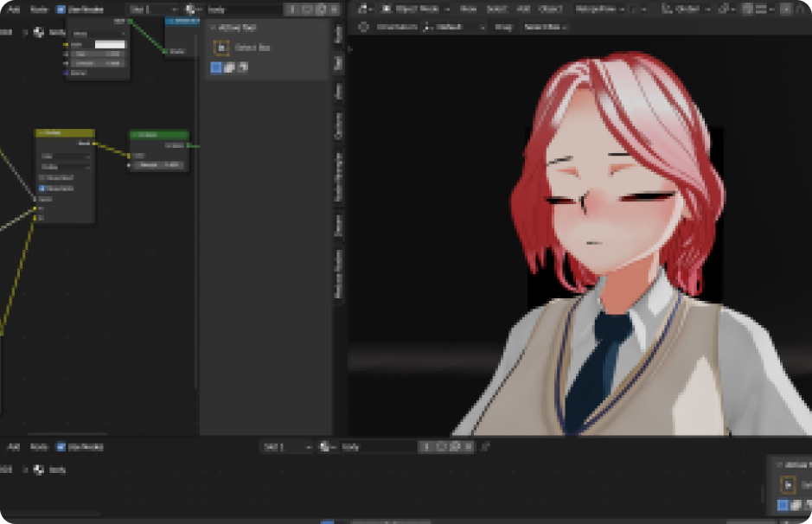Disable Clamp Factor checkbox on Mix node
This screenshot has height=524, width=812.
coord(42,189)
